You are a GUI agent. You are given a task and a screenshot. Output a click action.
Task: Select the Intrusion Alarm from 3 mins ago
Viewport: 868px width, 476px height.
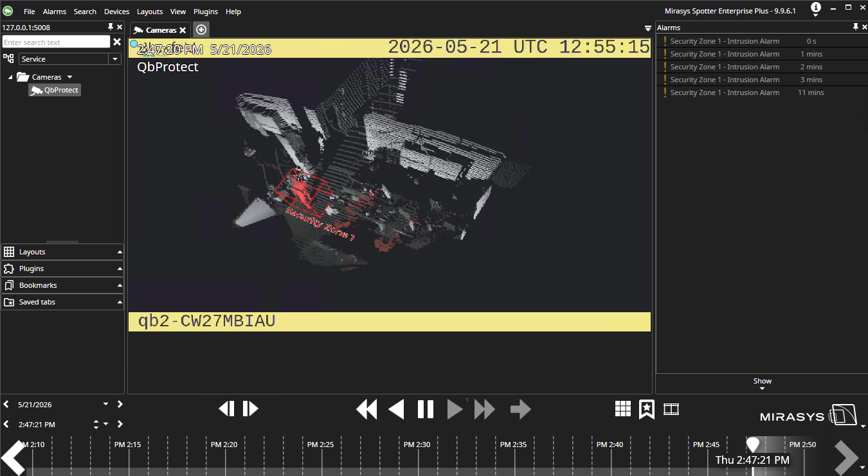761,80
